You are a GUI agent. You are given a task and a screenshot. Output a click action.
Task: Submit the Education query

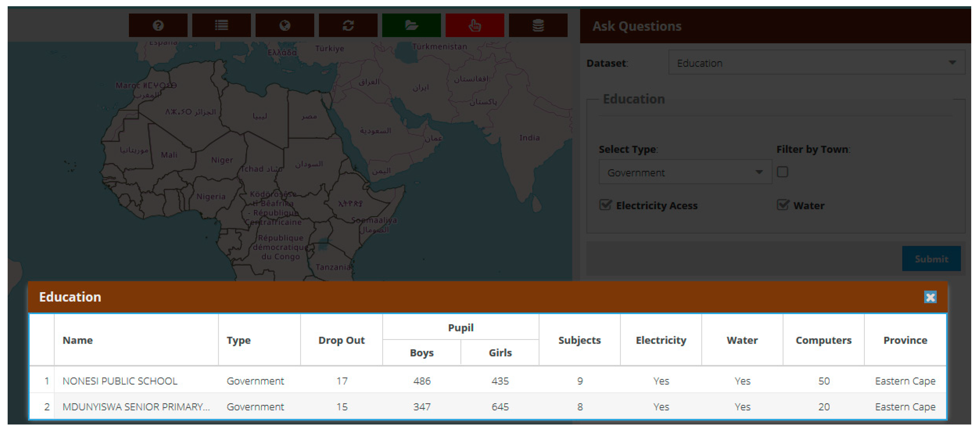tap(931, 259)
